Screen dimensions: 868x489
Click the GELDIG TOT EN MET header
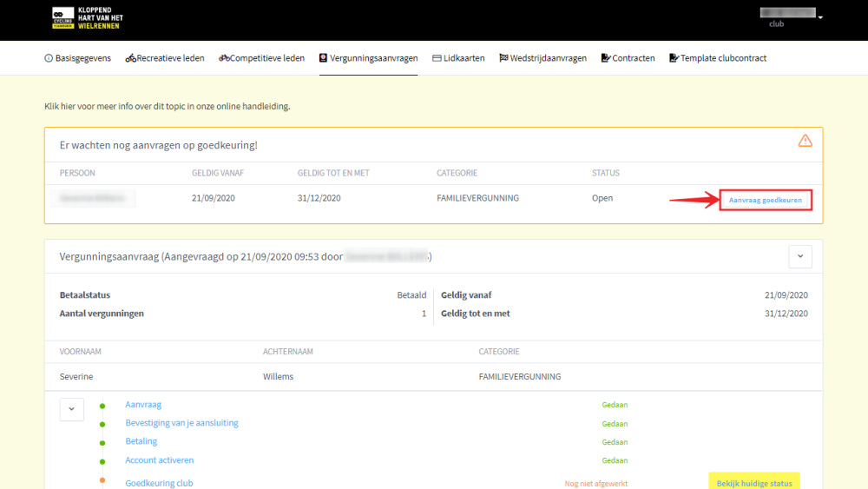[333, 173]
